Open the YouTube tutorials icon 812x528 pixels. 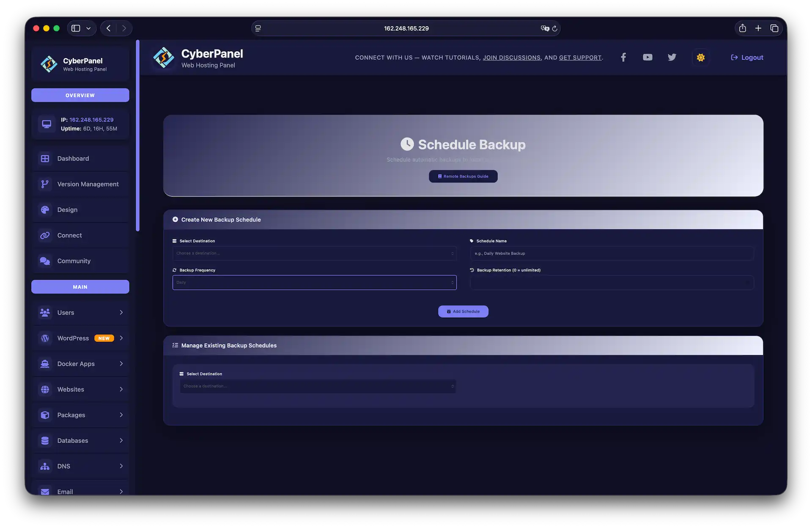point(647,57)
